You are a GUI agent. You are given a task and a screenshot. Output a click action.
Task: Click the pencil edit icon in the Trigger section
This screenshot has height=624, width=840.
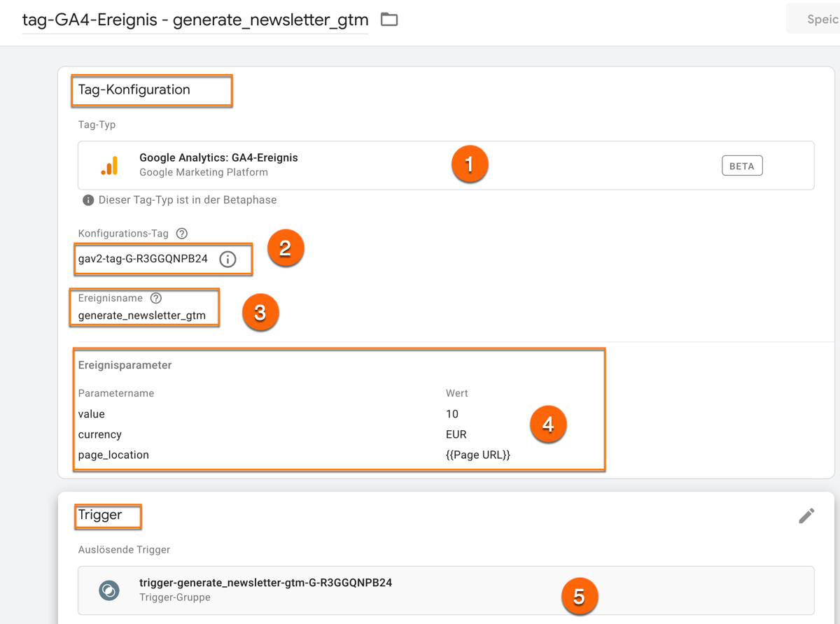pyautogui.click(x=806, y=516)
